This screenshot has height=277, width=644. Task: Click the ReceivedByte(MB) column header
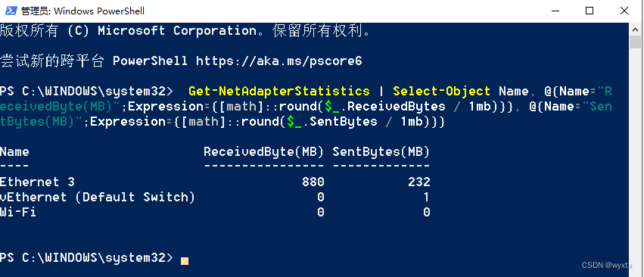pos(263,151)
